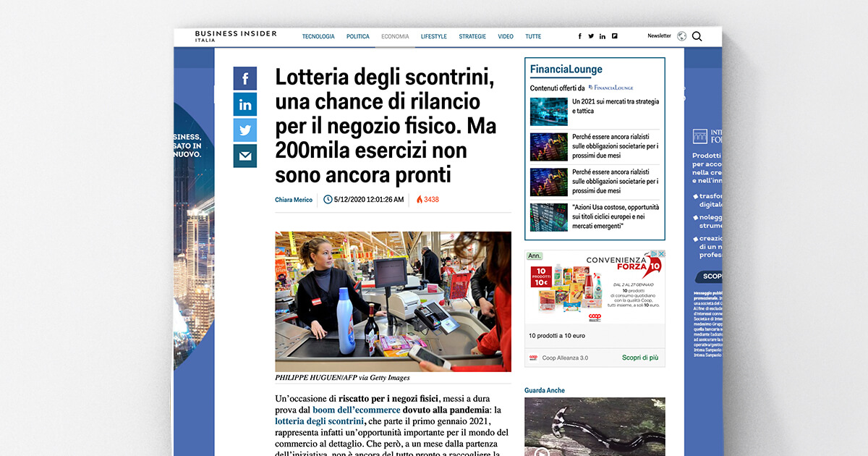Viewport: 868px width, 456px height.
Task: Click the photo credit 'PHILIPPE HUGUEN/AFP via Getty Images'
Action: 342,378
